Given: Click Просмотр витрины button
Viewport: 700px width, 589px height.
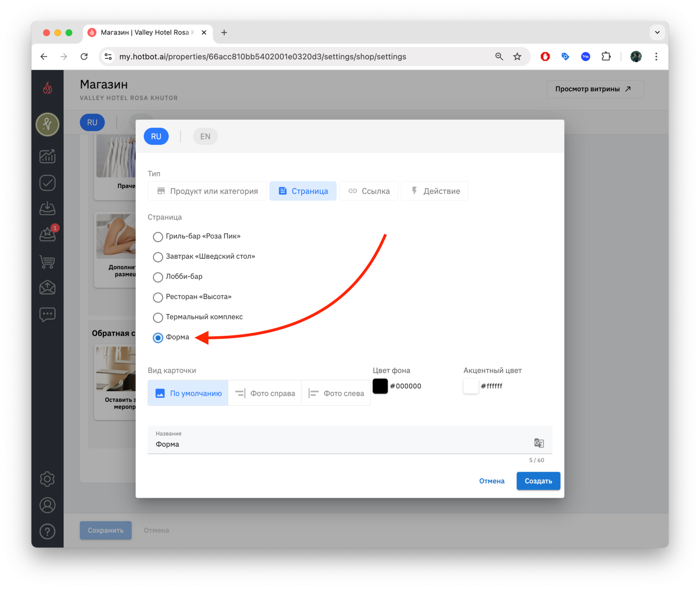Looking at the screenshot, I should click(x=595, y=89).
